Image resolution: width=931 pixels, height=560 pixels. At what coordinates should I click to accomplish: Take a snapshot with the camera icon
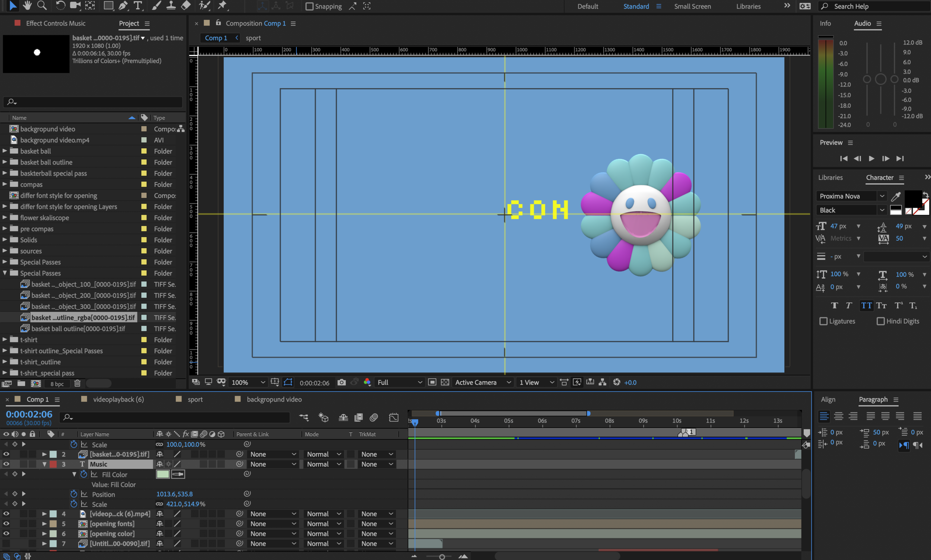(341, 382)
